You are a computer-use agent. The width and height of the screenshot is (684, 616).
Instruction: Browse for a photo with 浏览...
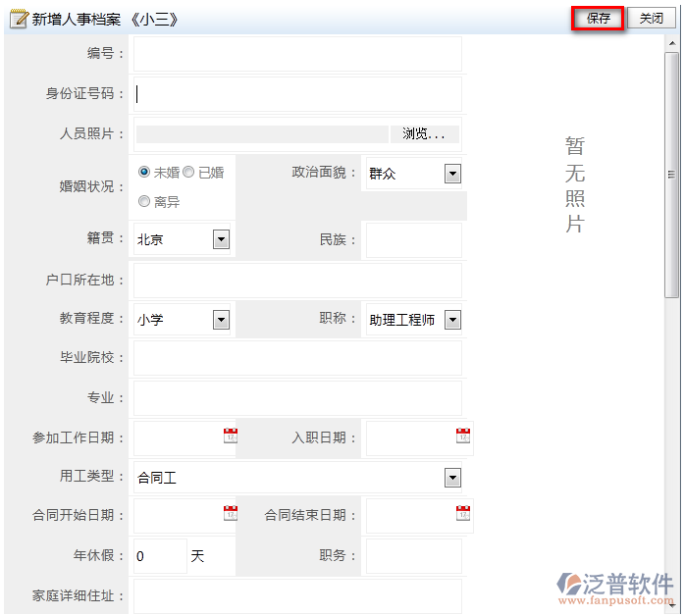tap(424, 133)
